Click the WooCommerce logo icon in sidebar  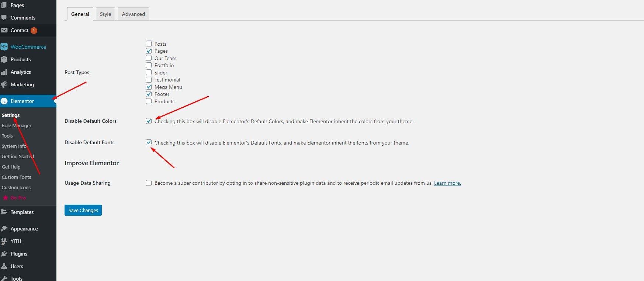point(4,47)
